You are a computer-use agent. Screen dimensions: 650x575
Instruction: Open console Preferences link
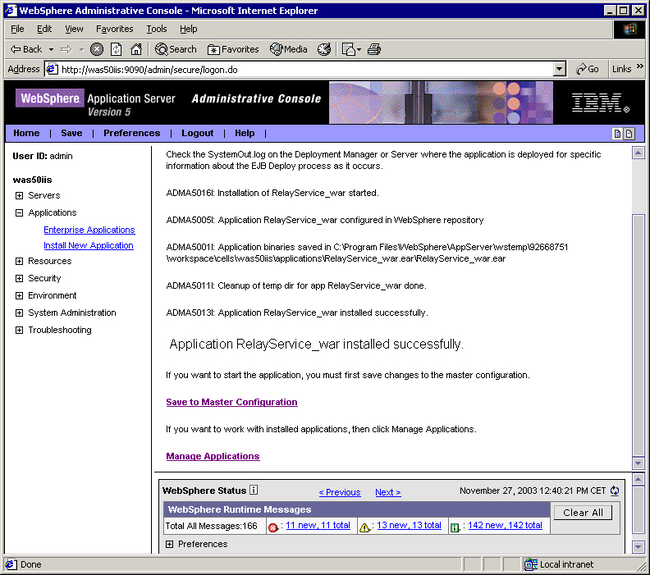(132, 133)
